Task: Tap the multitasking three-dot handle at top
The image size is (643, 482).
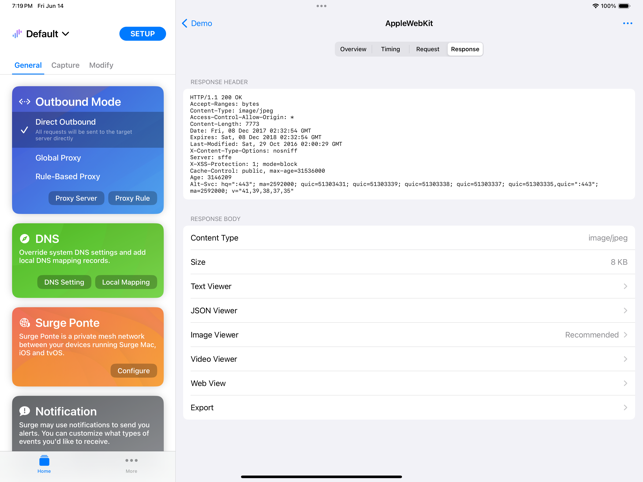Action: coord(322,6)
